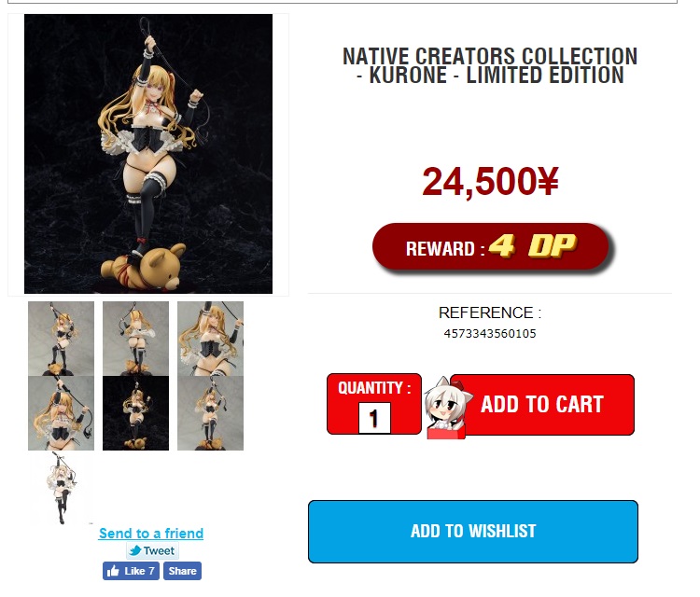Click the Facebook Like button
This screenshot has height=597, width=700.
pos(131,571)
